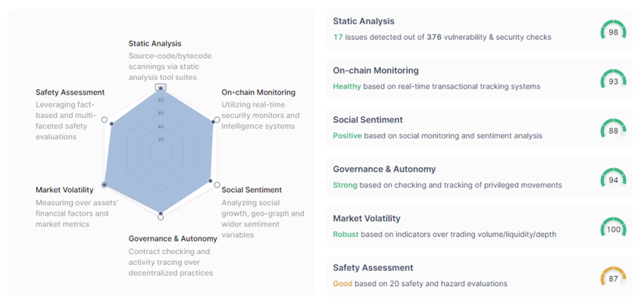The width and height of the screenshot is (644, 305).
Task: Click the green '17' issues count
Action: 338,37
